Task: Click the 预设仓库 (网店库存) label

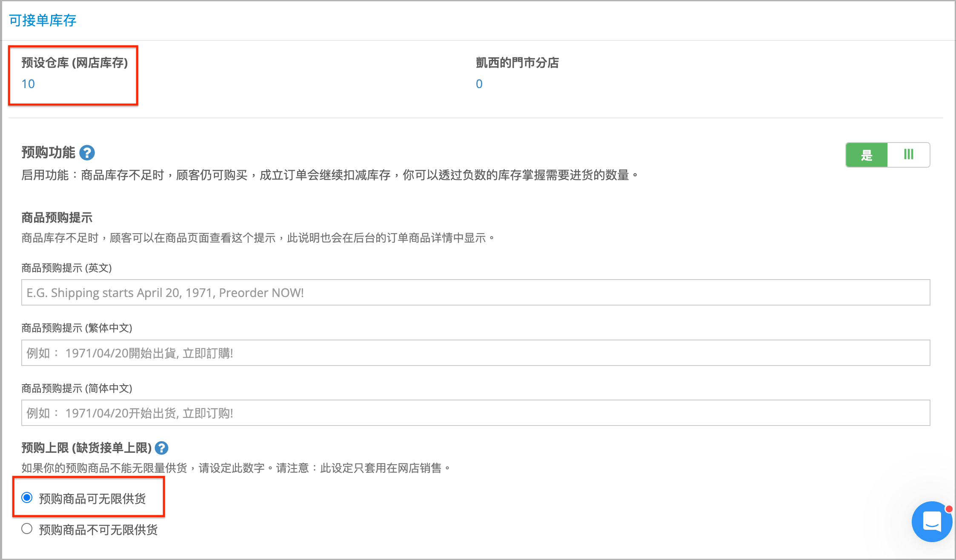Action: tap(74, 63)
